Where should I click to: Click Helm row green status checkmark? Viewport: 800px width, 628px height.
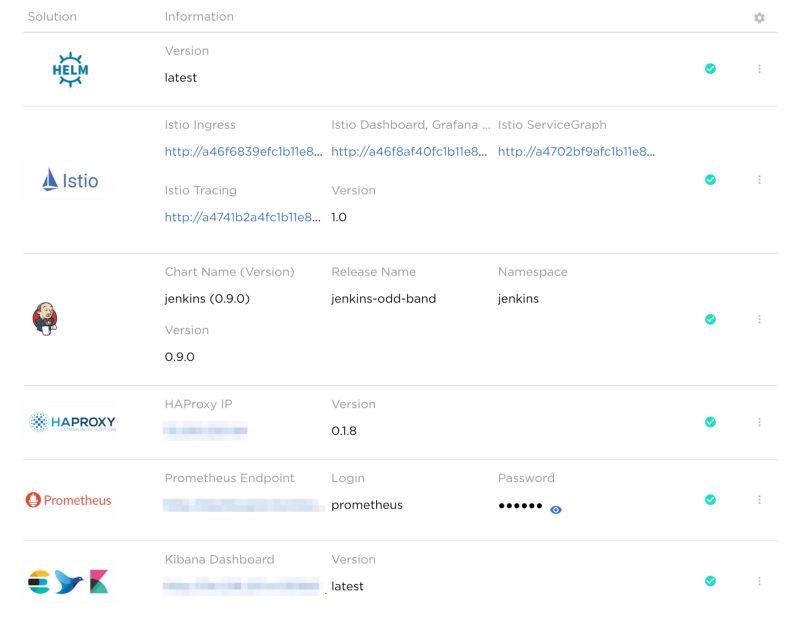(x=710, y=68)
